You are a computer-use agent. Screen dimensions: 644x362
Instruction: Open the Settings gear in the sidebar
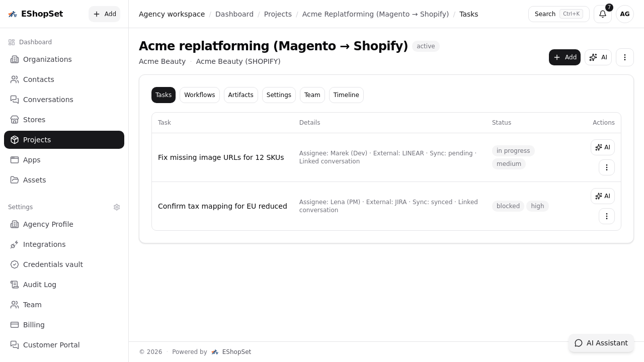(117, 207)
